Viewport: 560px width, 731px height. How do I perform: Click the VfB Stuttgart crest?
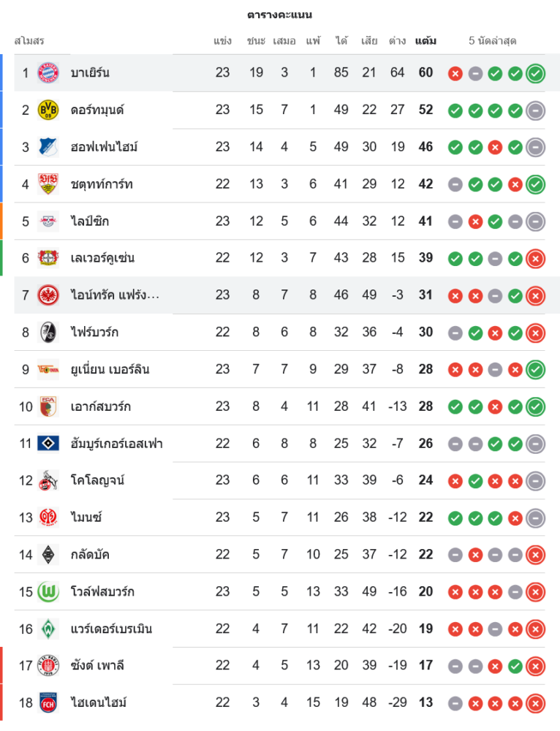pyautogui.click(x=48, y=184)
